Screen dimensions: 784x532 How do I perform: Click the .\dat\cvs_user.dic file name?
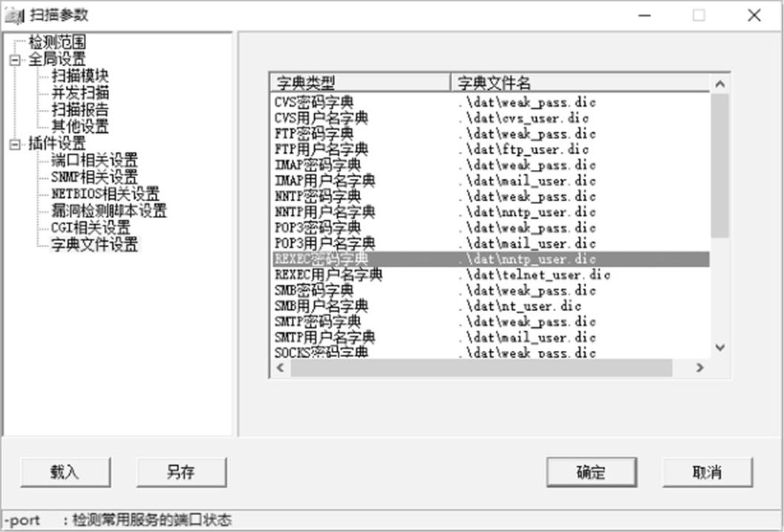pyautogui.click(x=523, y=119)
